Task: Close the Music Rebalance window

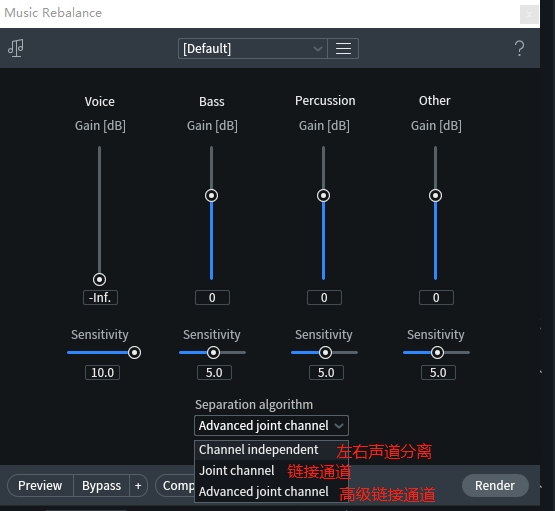Action: [x=529, y=15]
